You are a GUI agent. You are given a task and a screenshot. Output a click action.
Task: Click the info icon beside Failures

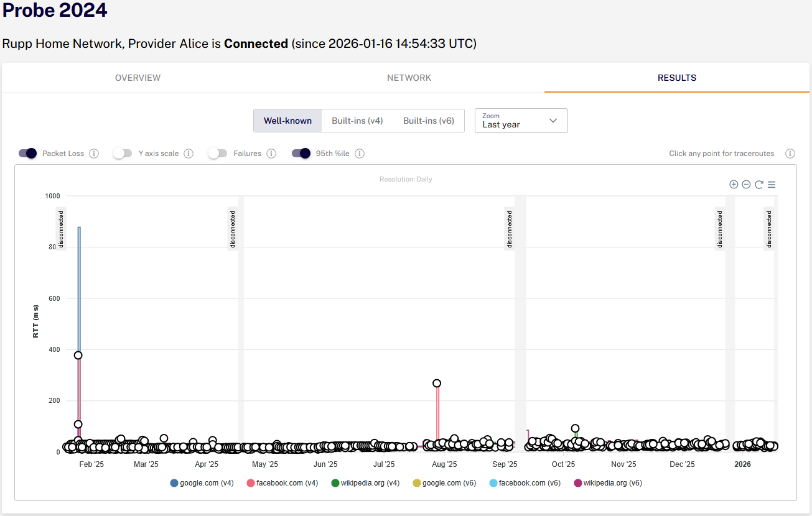[271, 154]
